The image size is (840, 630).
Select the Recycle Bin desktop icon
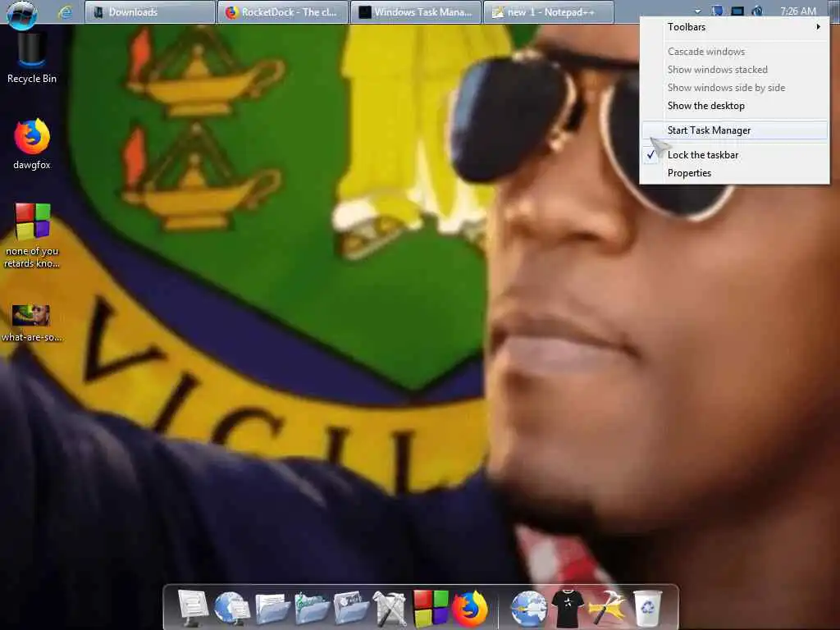32,58
